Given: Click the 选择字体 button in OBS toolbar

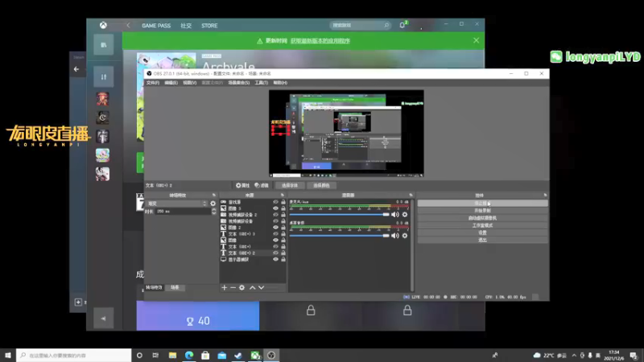Looking at the screenshot, I should (290, 186).
